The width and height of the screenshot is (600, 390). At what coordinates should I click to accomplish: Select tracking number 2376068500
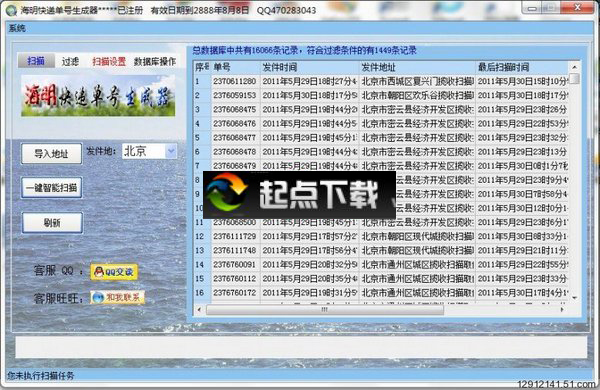click(235, 222)
